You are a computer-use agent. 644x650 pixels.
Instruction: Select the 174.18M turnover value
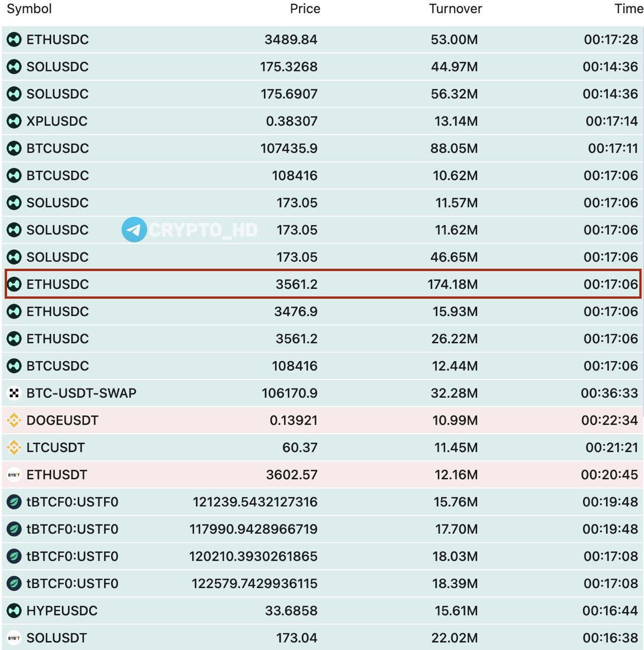453,284
